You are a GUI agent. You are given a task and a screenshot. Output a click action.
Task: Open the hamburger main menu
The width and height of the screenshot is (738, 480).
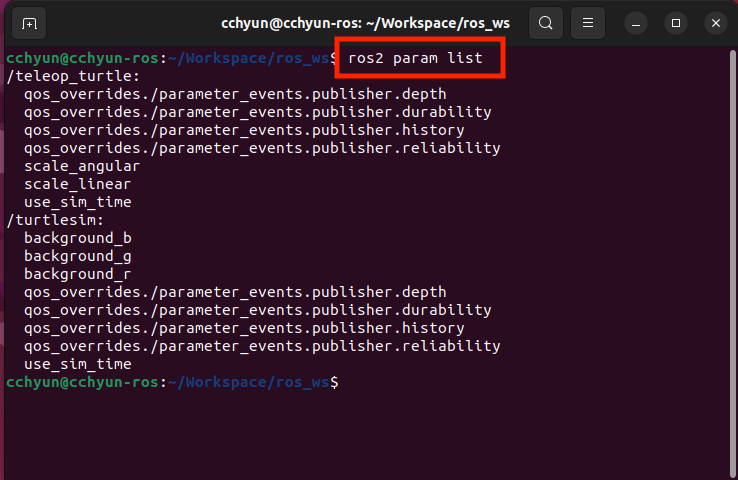point(587,23)
